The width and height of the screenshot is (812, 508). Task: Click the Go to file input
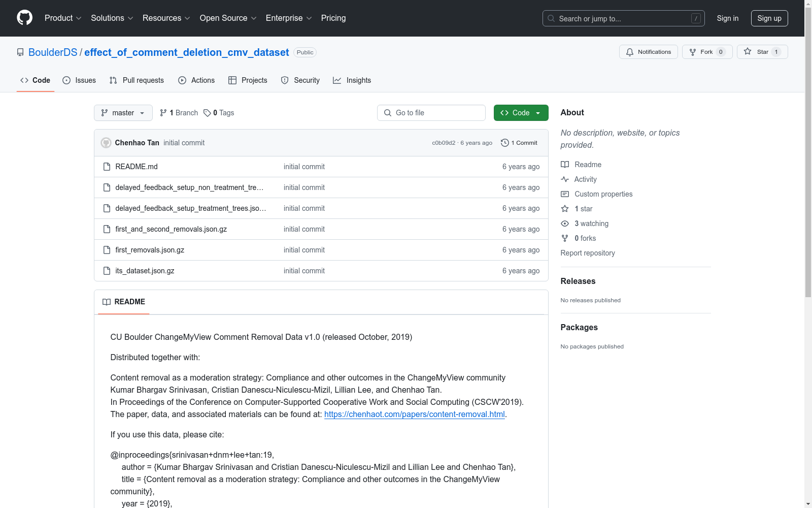point(431,113)
